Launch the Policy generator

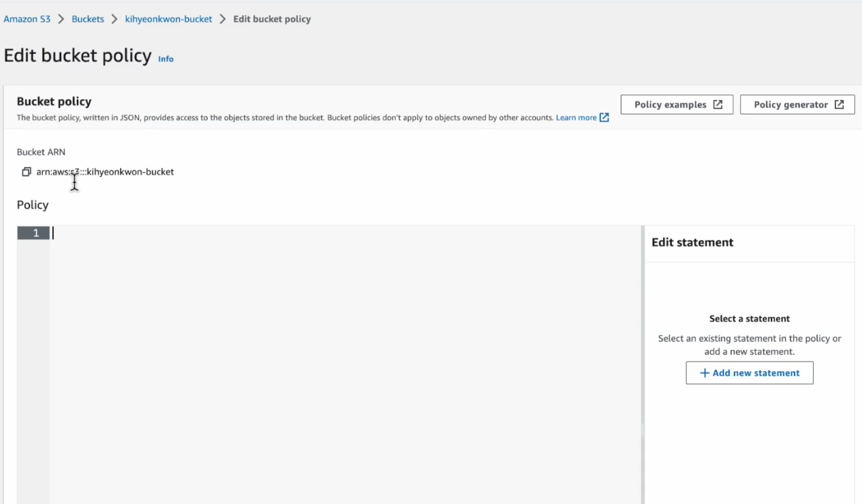797,104
